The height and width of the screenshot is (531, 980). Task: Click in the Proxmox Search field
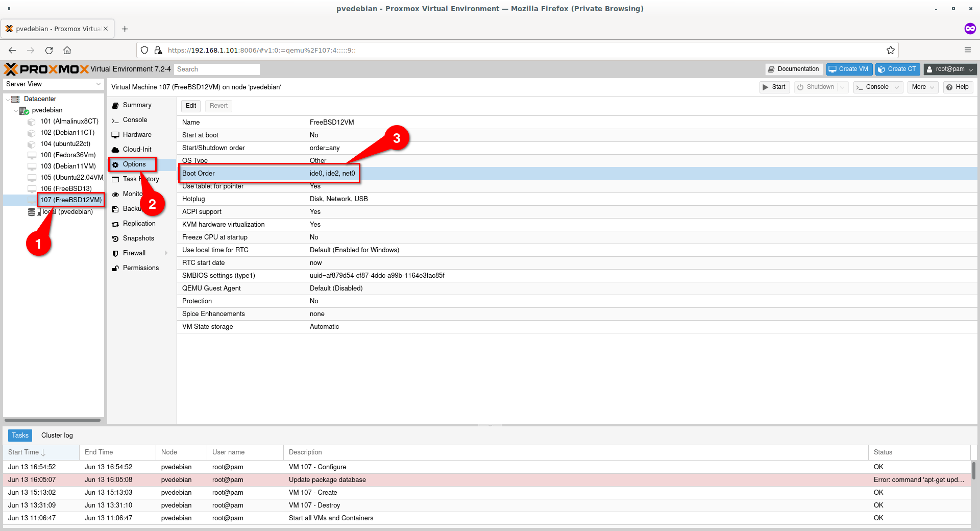(x=217, y=69)
